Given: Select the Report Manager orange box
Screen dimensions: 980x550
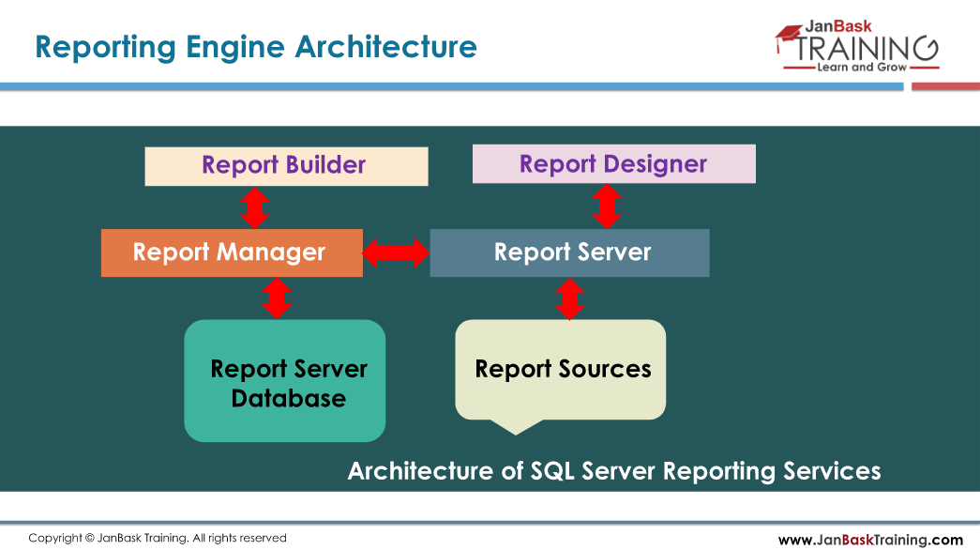Looking at the screenshot, I should [231, 252].
